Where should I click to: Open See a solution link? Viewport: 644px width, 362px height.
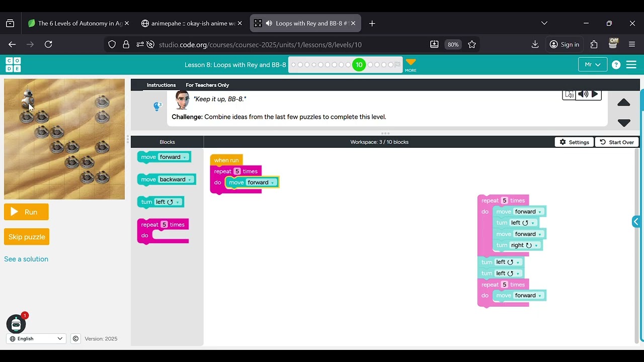(26, 259)
